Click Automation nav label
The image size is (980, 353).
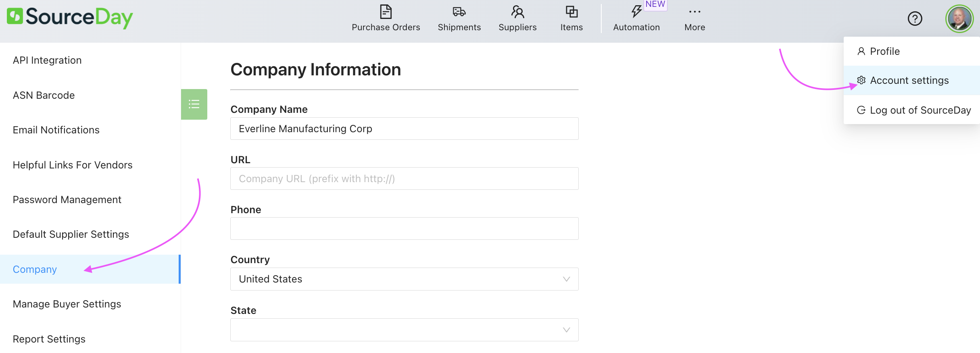[636, 27]
